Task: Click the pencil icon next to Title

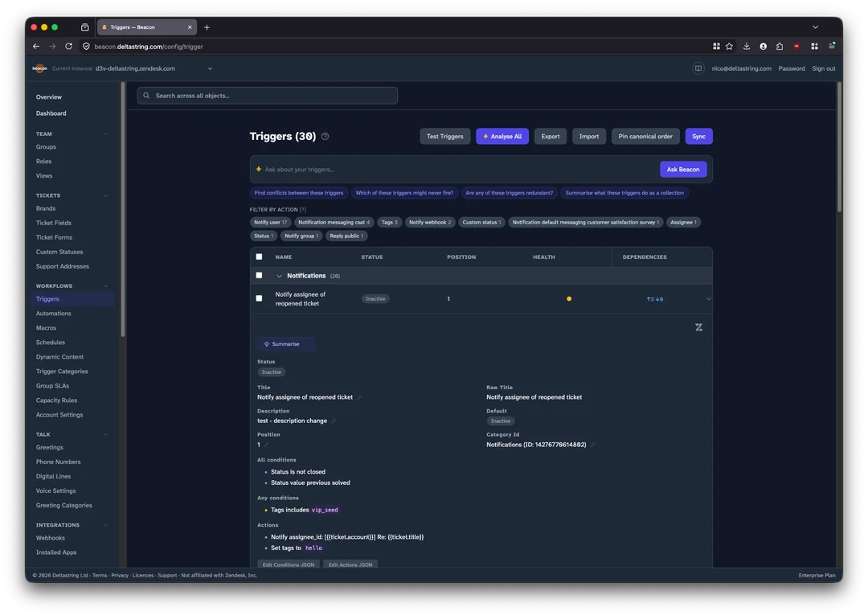Action: click(359, 397)
